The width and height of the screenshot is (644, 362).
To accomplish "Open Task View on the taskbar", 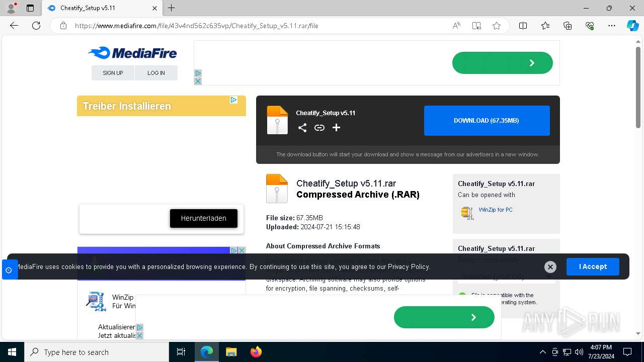I will click(181, 352).
